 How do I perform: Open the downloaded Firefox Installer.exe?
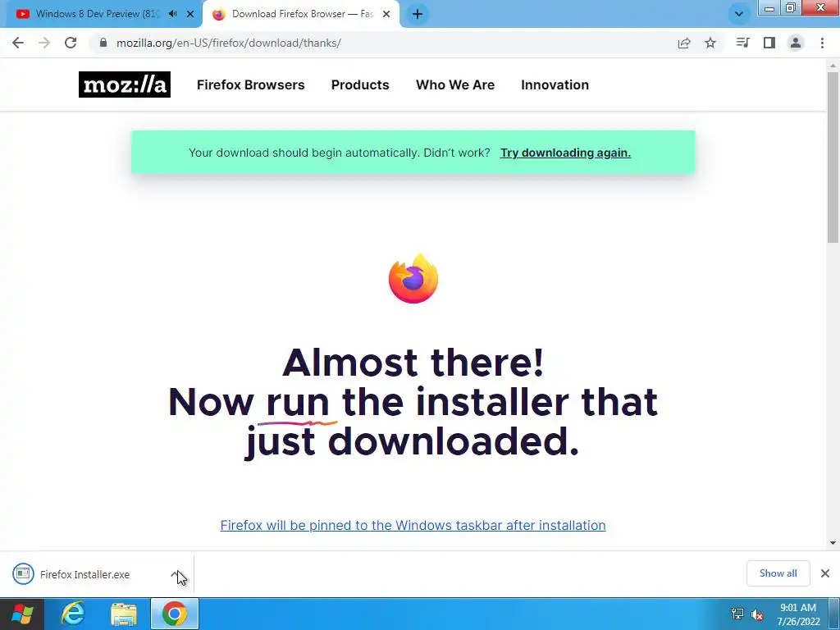[x=84, y=574]
